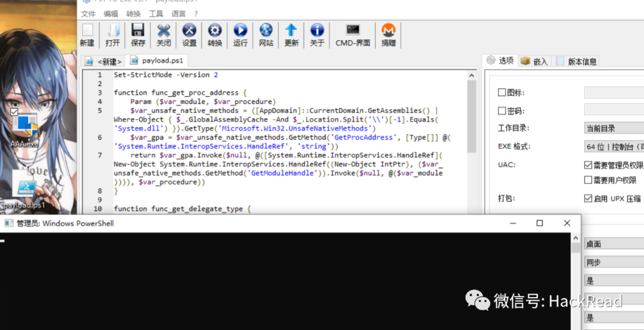Click the code editor scrollbar up arrow

click(x=472, y=75)
